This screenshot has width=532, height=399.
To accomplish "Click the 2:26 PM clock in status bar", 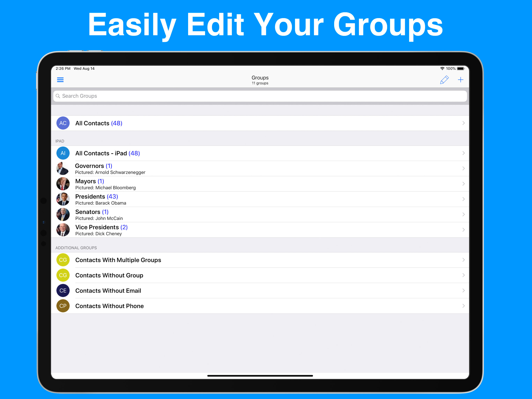I will click(63, 69).
